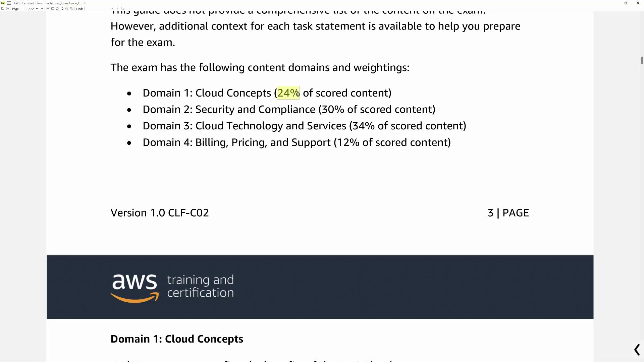Image resolution: width=644 pixels, height=362 pixels.
Task: Find next match arrow button
Action: point(117,9)
